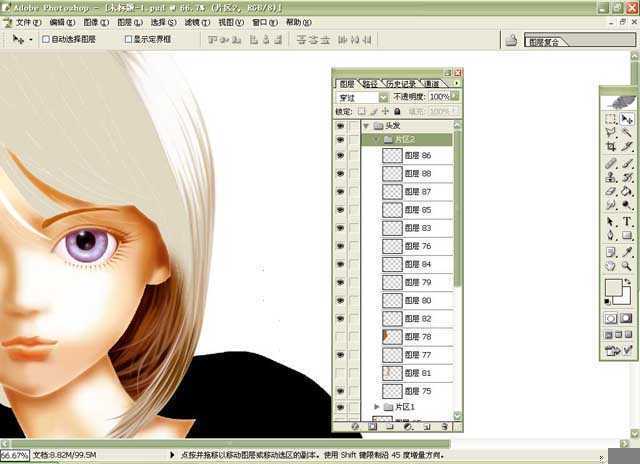Click the switch foreground/background colors arrow

tap(630, 282)
